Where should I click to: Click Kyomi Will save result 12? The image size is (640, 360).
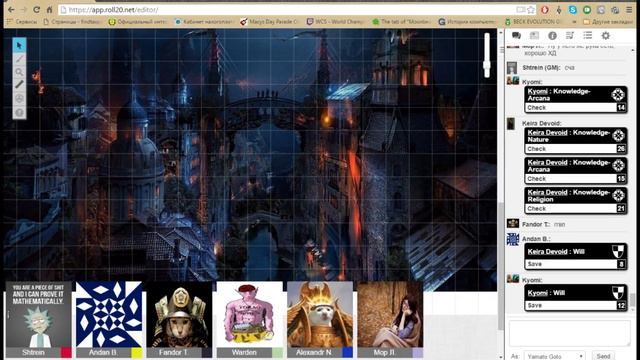pos(621,305)
